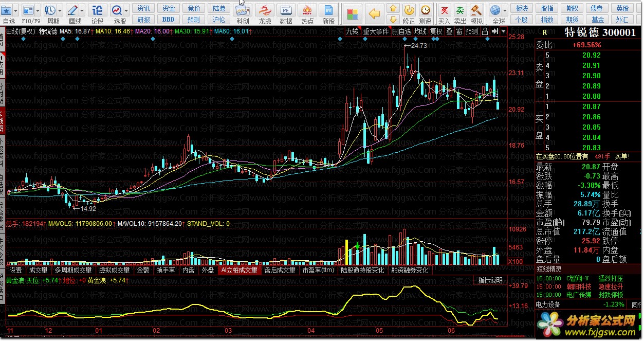Open the 选股 stock screener icon

pyautogui.click(x=117, y=10)
